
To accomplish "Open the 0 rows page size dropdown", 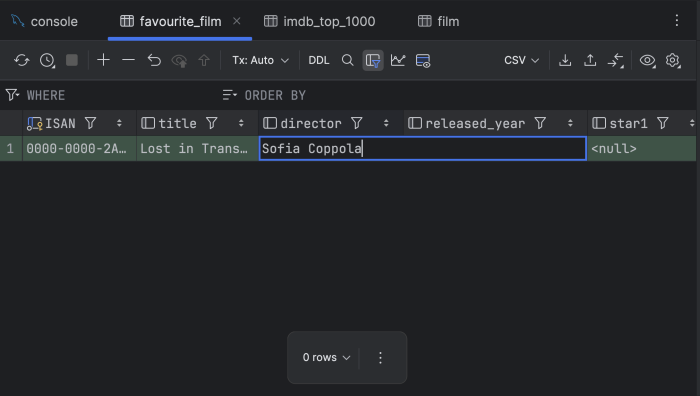I will 326,357.
